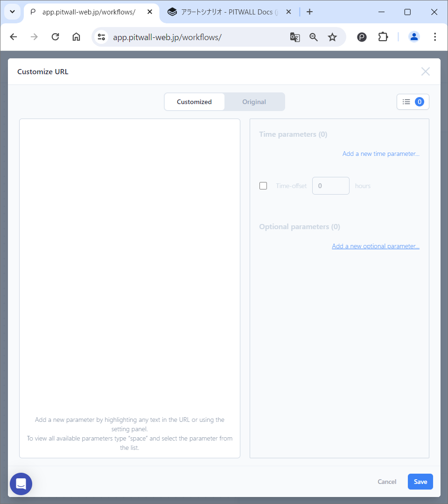448x504 pixels.
Task: Enable the Time-offset checkbox
Action: (x=263, y=186)
